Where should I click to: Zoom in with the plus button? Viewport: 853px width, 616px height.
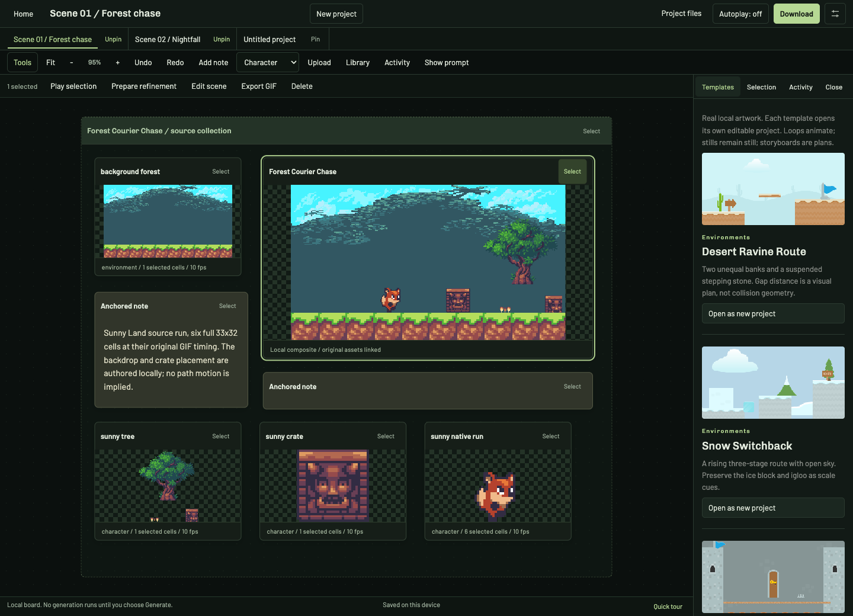(x=118, y=62)
